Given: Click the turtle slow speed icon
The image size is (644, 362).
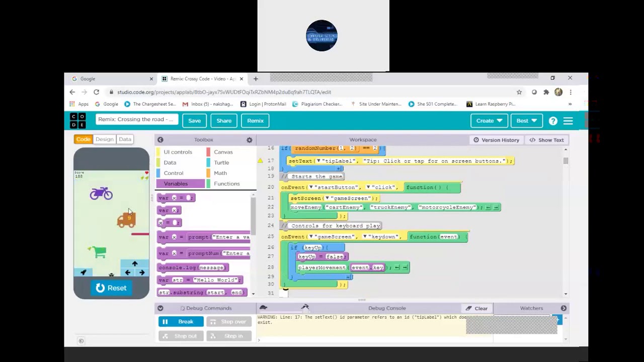Looking at the screenshot, I should 263,308.
